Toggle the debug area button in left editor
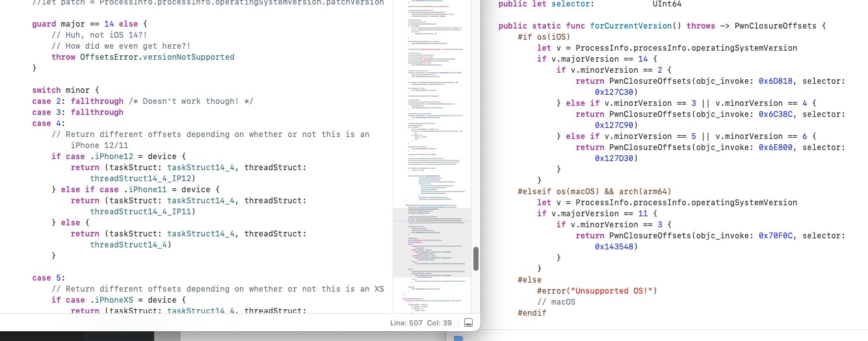 coord(469,323)
